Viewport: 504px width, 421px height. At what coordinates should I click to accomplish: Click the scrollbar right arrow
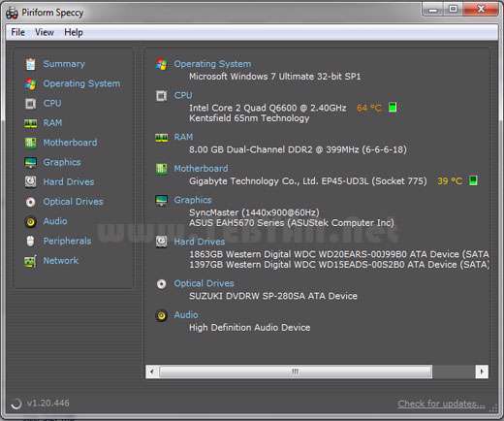pos(482,372)
